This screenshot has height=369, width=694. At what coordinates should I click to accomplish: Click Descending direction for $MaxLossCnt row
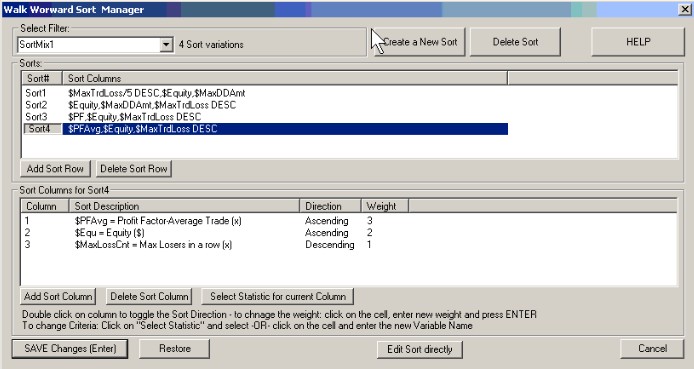330,245
